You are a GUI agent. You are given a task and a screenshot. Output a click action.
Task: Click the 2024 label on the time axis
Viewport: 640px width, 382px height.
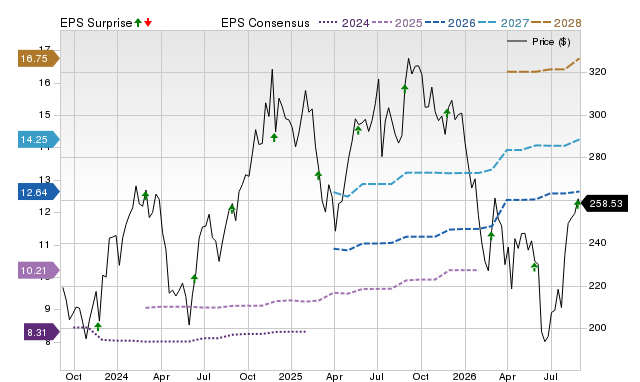click(x=116, y=377)
